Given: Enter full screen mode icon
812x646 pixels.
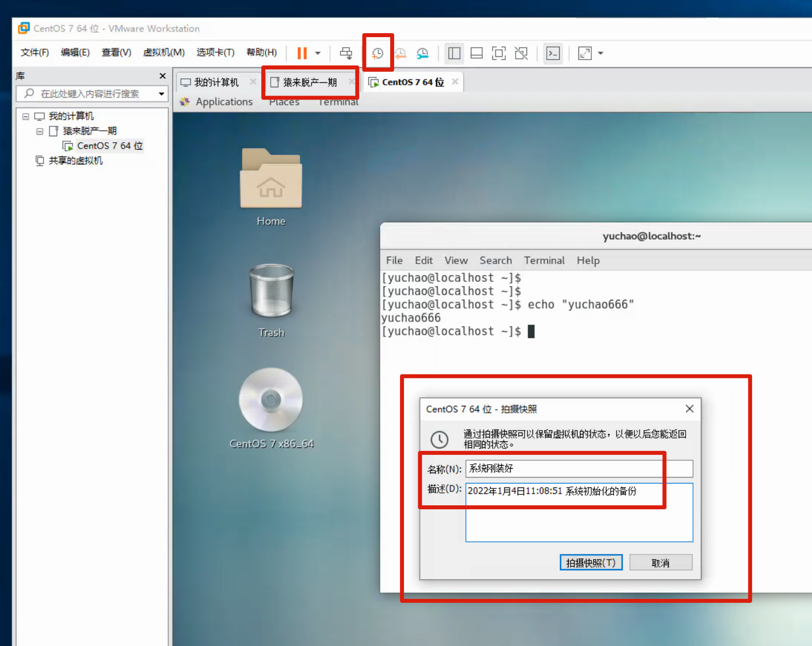Looking at the screenshot, I should pyautogui.click(x=499, y=53).
